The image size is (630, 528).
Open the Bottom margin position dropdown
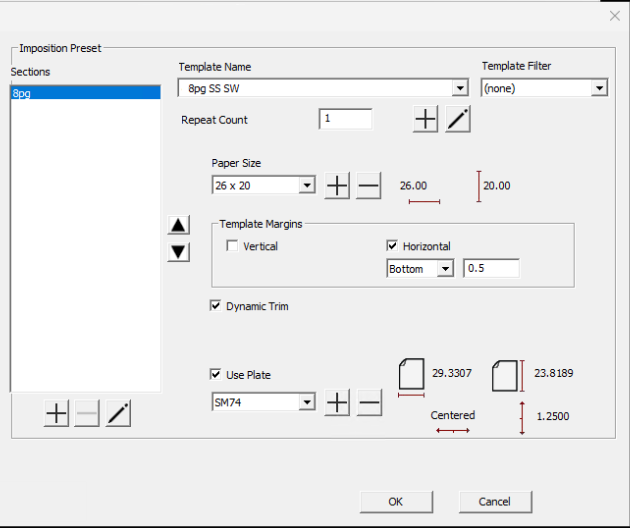click(445, 268)
